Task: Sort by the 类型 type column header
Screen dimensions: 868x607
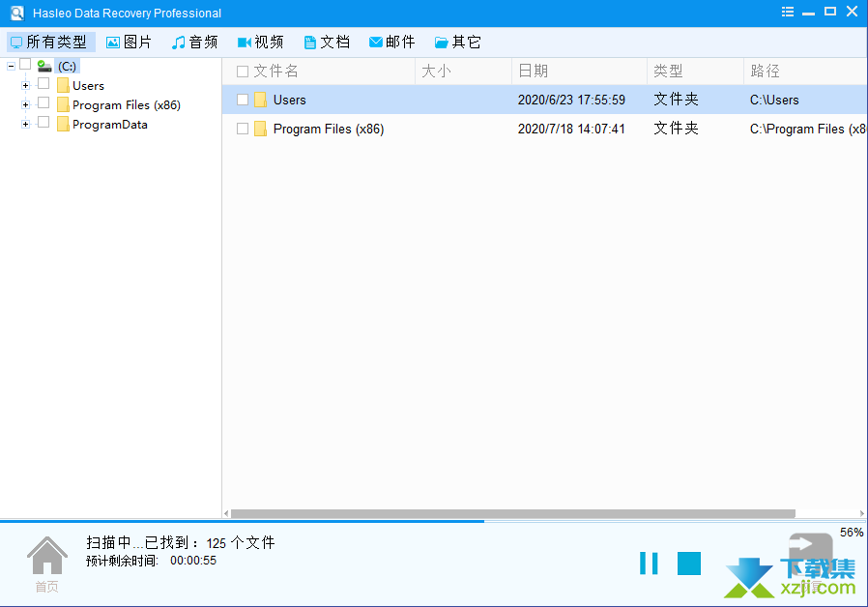Action: tap(668, 72)
